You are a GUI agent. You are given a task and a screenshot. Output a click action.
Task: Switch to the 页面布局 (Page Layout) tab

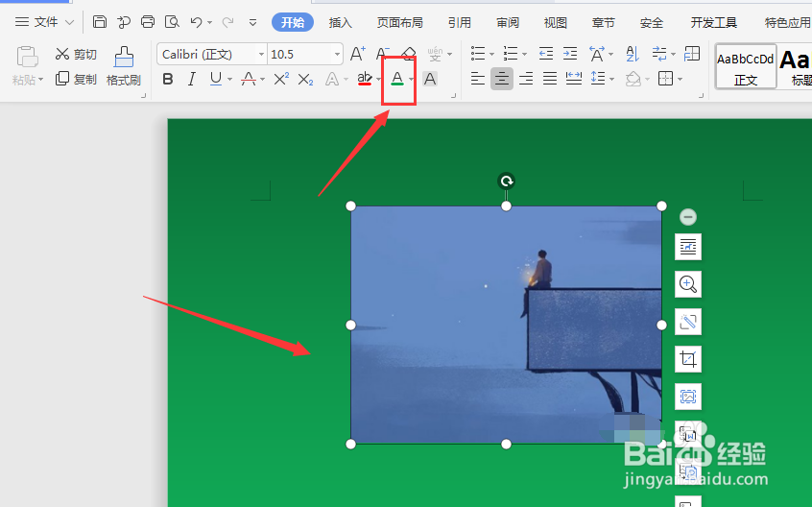pyautogui.click(x=400, y=22)
